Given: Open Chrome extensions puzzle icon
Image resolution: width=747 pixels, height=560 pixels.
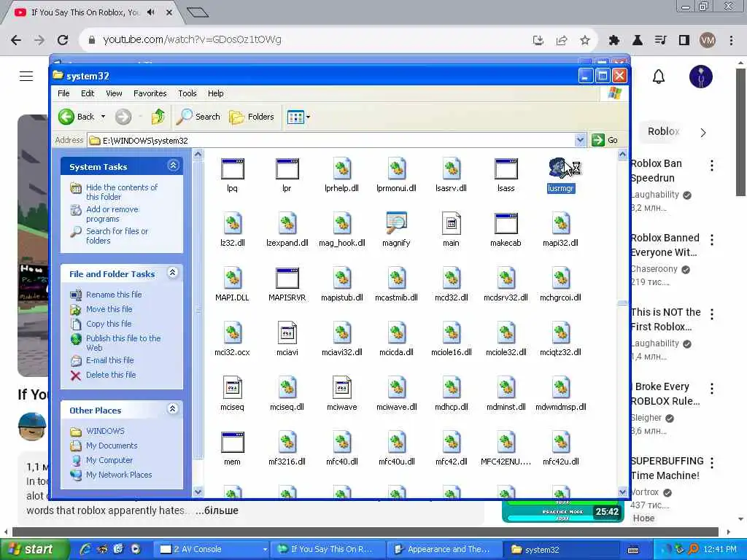Looking at the screenshot, I should point(614,41).
